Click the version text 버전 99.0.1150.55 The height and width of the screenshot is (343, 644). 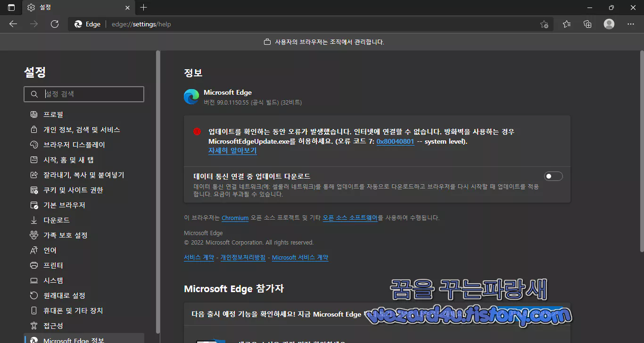tap(253, 102)
